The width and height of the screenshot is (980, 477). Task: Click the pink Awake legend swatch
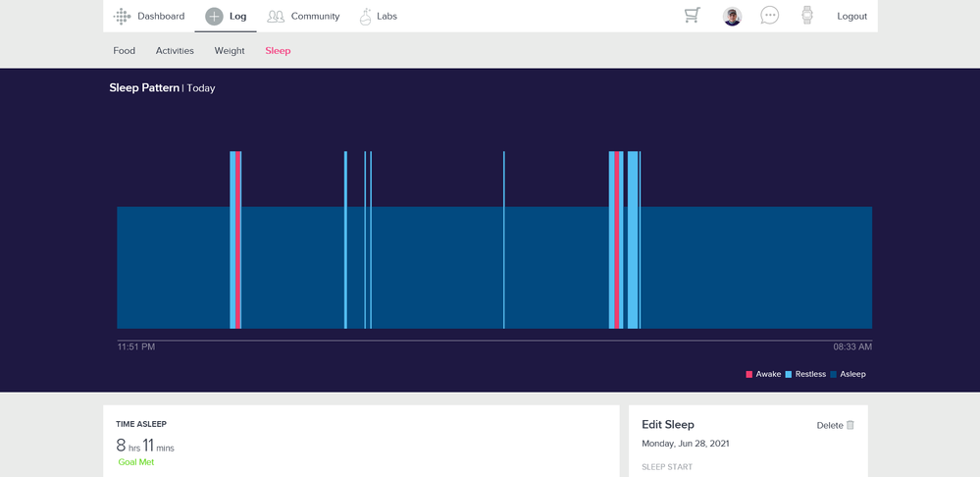point(749,374)
